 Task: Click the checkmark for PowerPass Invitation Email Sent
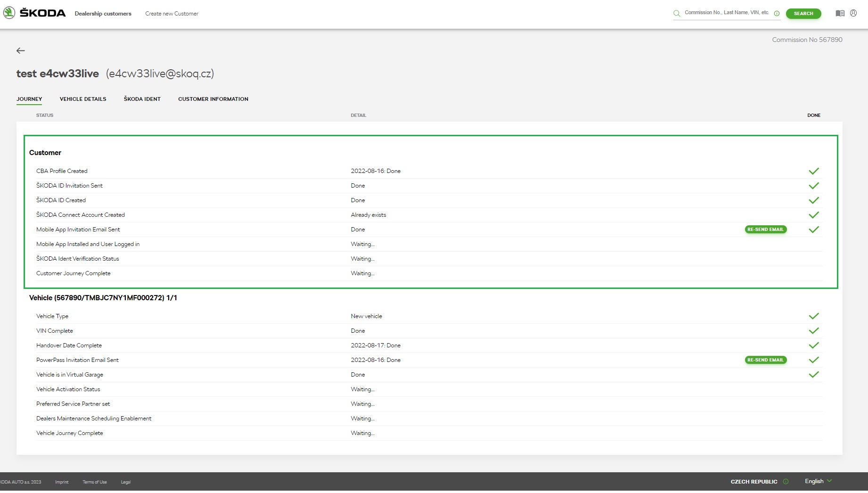pos(814,360)
